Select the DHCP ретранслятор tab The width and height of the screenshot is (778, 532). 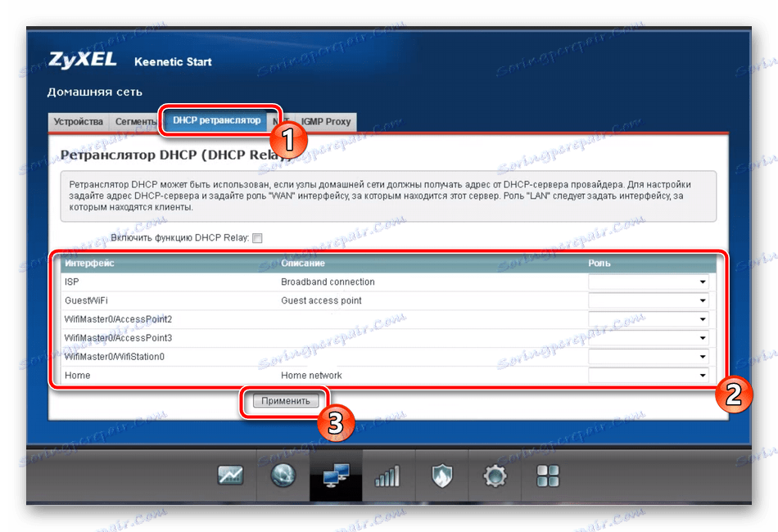(216, 120)
